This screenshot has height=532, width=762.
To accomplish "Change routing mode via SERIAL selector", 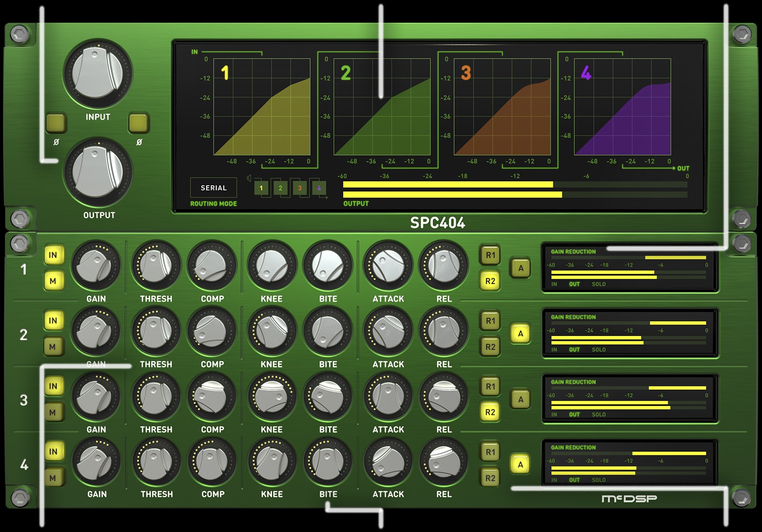I will 213,188.
